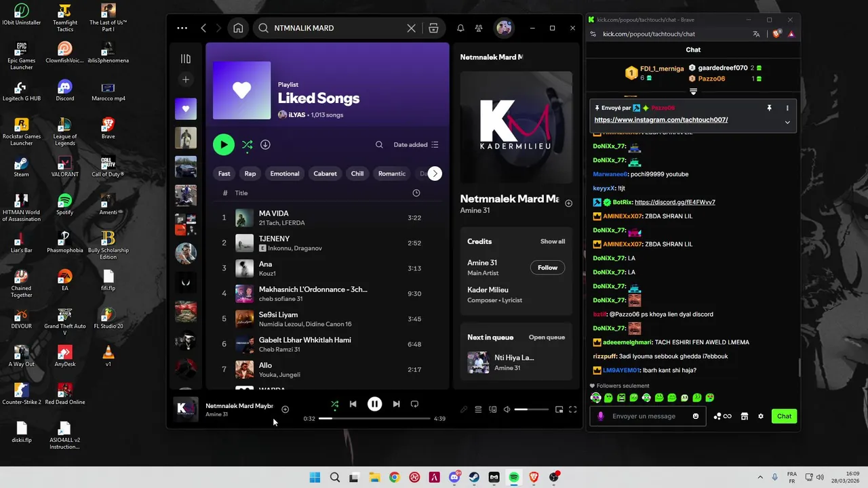Open the Kick chat emoji picker
This screenshot has width=868, height=488.
point(696,416)
